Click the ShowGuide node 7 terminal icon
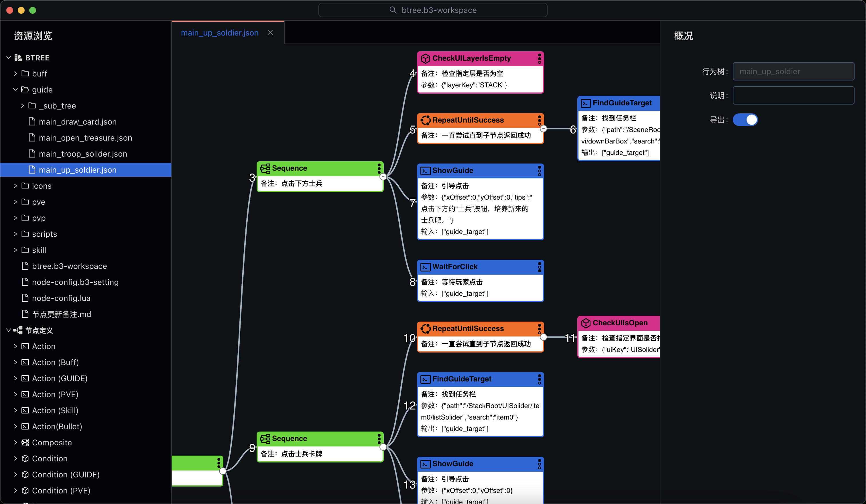Image resolution: width=866 pixels, height=504 pixels. click(426, 171)
